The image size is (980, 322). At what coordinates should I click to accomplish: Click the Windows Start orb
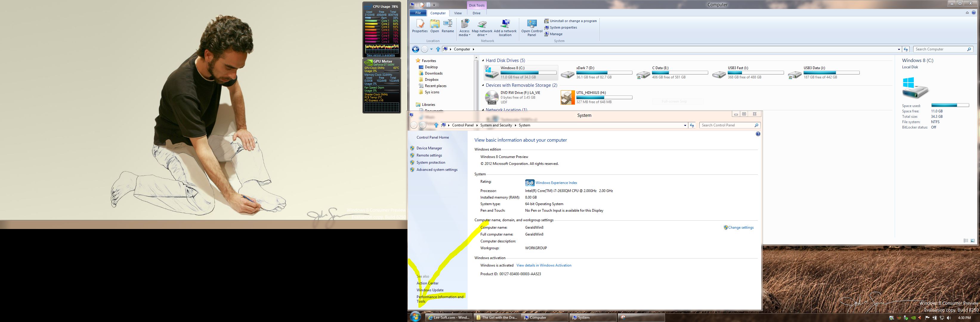pyautogui.click(x=415, y=317)
